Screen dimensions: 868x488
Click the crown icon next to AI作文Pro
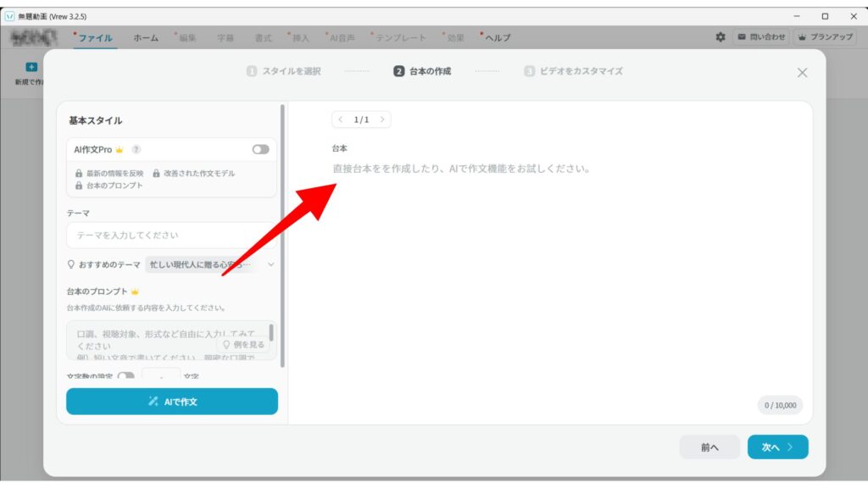120,150
